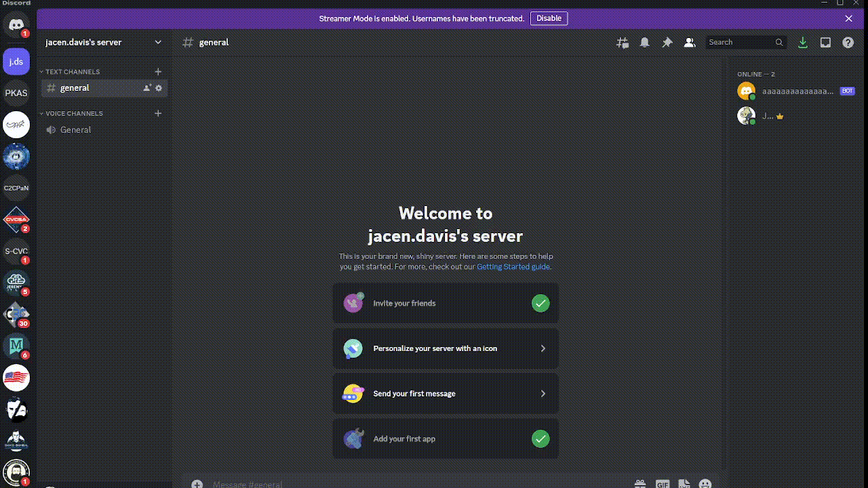
Task: Click the download apps icon
Action: coord(803,43)
